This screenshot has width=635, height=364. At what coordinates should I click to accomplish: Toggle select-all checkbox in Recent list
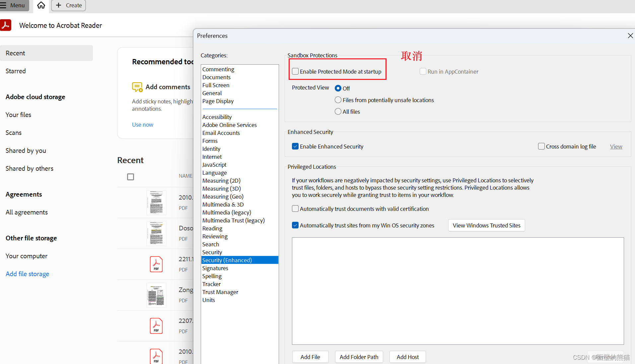(131, 177)
